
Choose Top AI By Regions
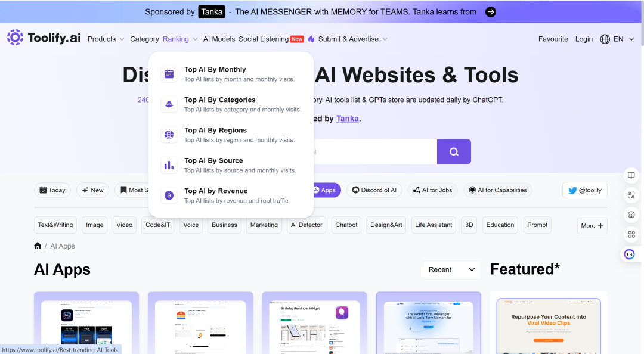231,135
